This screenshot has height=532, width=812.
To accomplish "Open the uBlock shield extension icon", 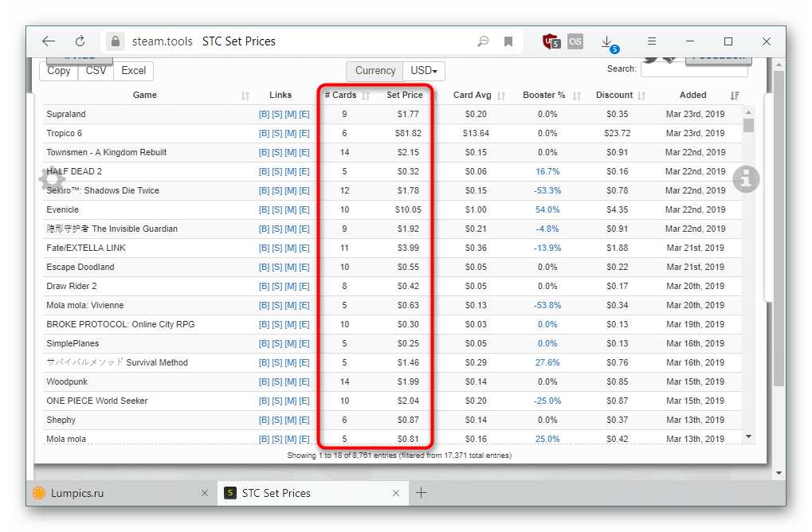I will [x=551, y=41].
